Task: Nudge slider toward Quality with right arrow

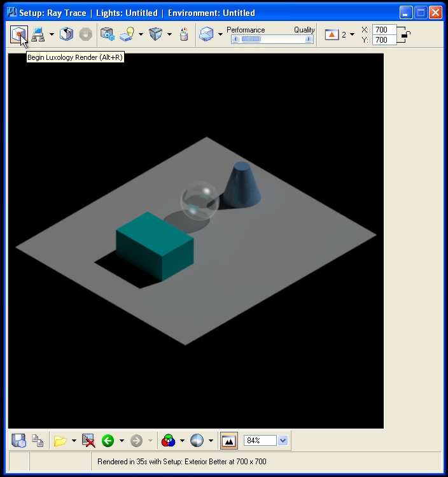Action: pyautogui.click(x=309, y=39)
